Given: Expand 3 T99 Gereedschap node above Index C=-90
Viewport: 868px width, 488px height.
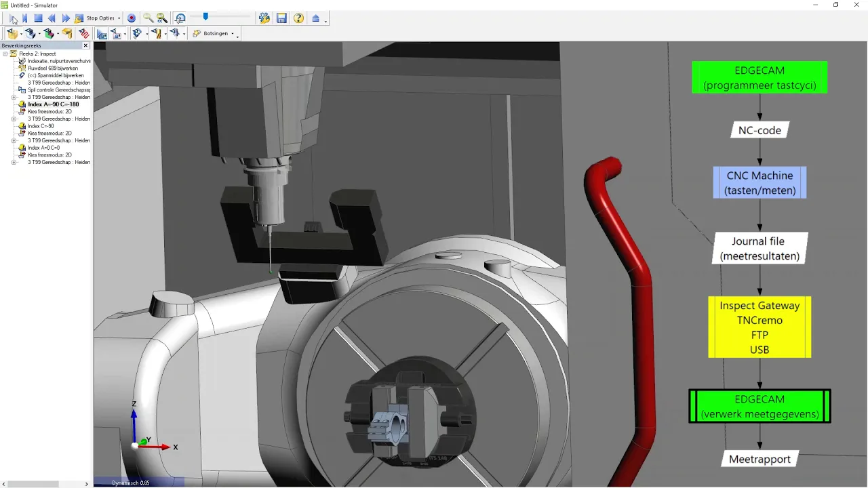Looking at the screenshot, I should pos(14,119).
